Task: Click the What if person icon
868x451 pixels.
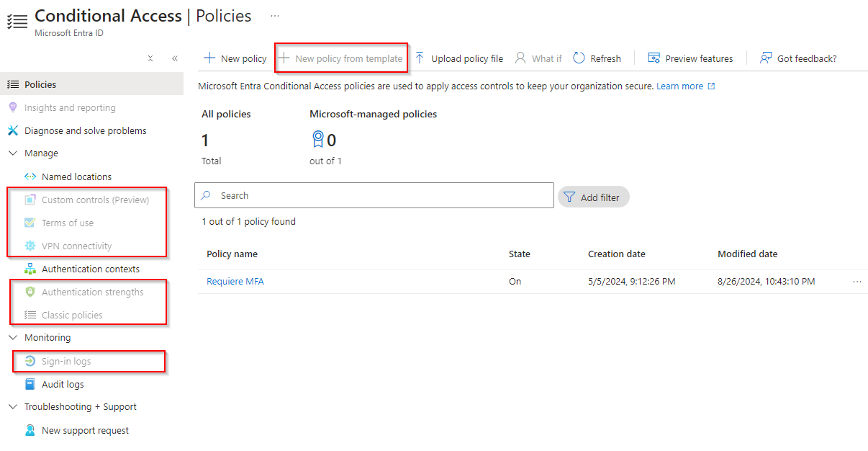Action: pos(520,58)
